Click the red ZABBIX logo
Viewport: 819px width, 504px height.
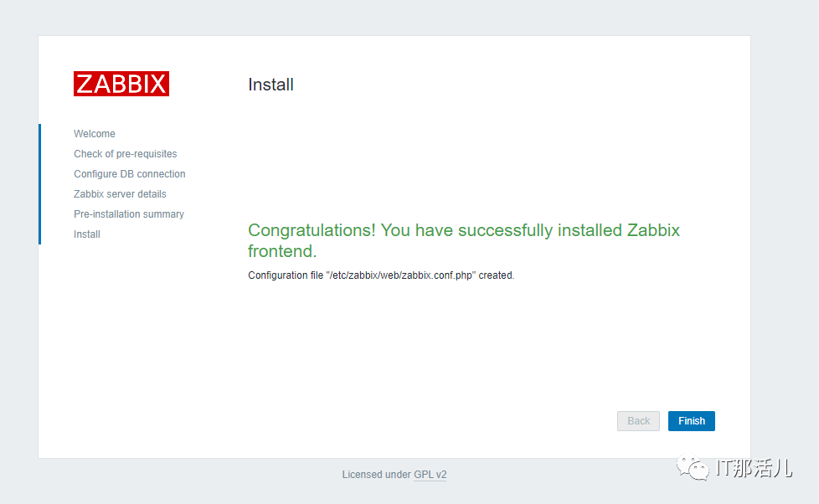pyautogui.click(x=121, y=84)
